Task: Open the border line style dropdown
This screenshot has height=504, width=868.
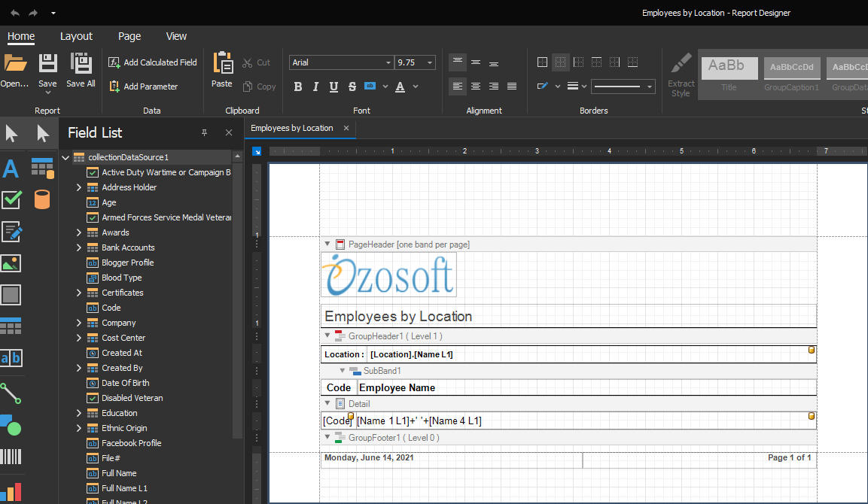Action: click(650, 87)
